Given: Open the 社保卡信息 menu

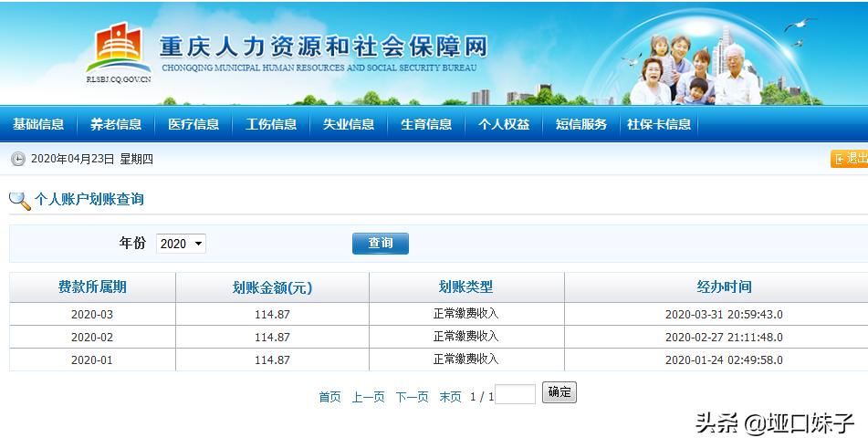Looking at the screenshot, I should 658,124.
